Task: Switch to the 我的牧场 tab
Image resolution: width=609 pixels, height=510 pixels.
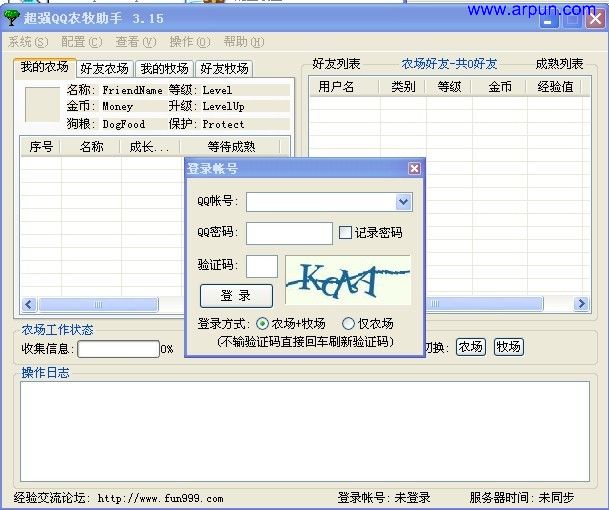Action: click(x=164, y=69)
